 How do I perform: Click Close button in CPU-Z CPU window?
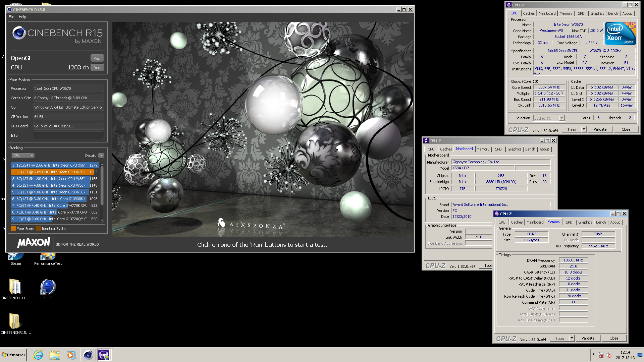(x=626, y=129)
